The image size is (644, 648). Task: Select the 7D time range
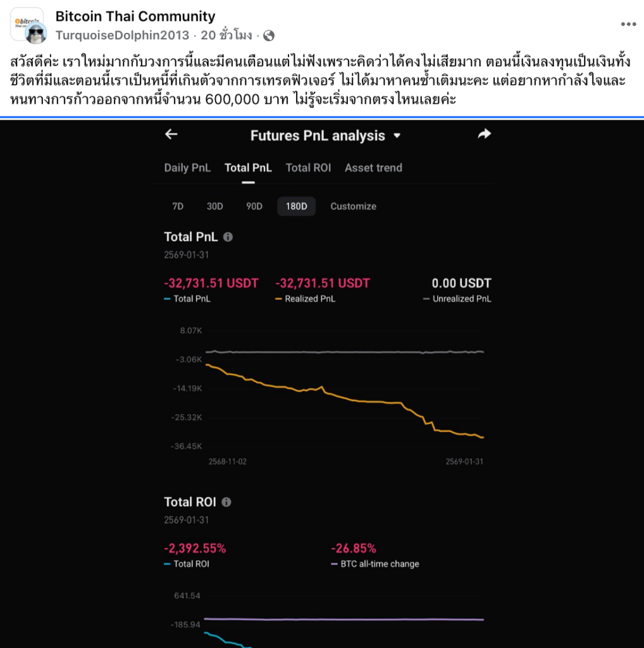178,206
